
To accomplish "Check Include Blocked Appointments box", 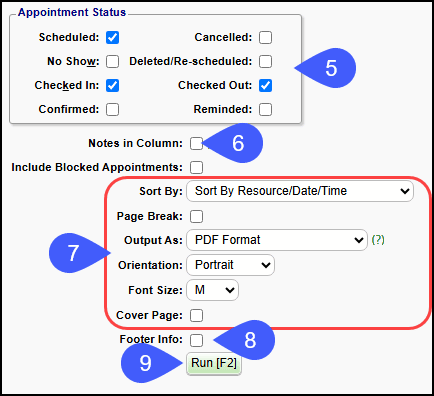I will (x=196, y=167).
